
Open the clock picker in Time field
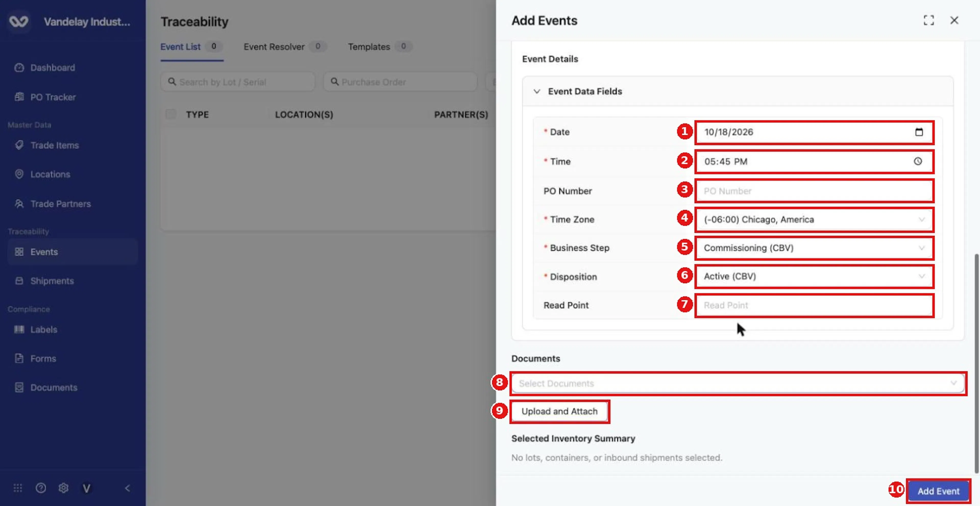[x=918, y=161]
